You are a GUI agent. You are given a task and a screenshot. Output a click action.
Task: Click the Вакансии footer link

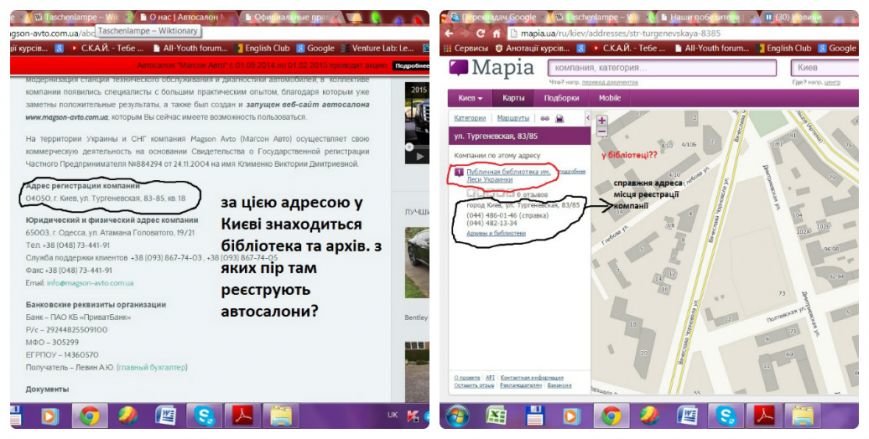tap(559, 385)
